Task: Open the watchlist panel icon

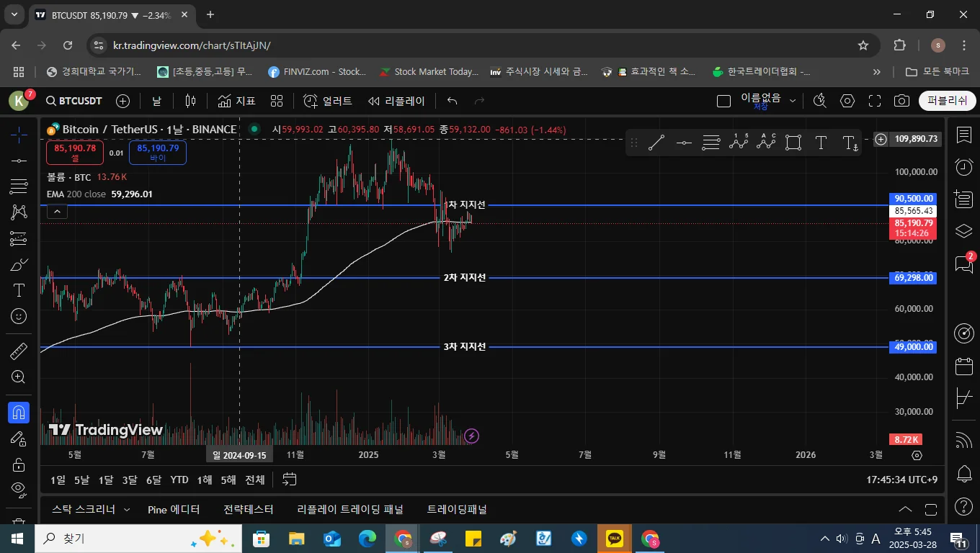Action: 963,135
